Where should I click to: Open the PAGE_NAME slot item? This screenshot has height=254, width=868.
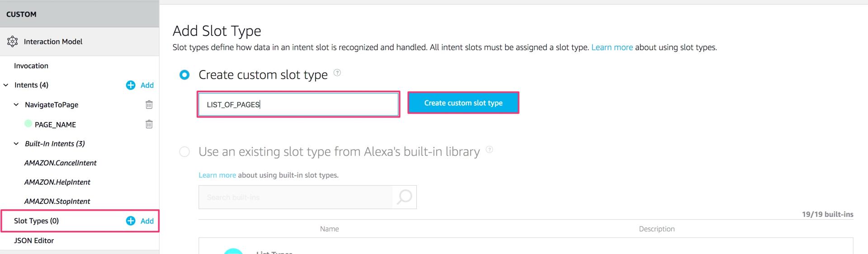[x=55, y=125]
